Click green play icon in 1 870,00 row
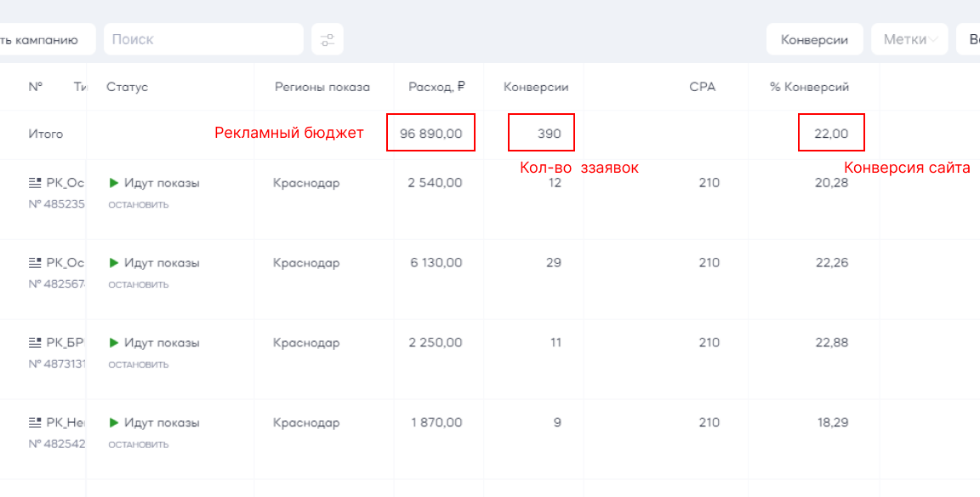Viewport: 980px width, 497px height. [x=114, y=423]
